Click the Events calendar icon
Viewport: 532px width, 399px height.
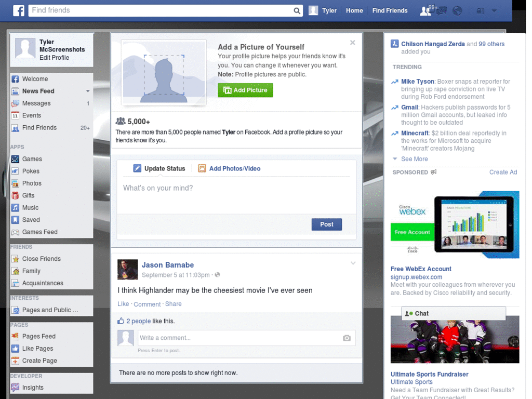(x=15, y=116)
